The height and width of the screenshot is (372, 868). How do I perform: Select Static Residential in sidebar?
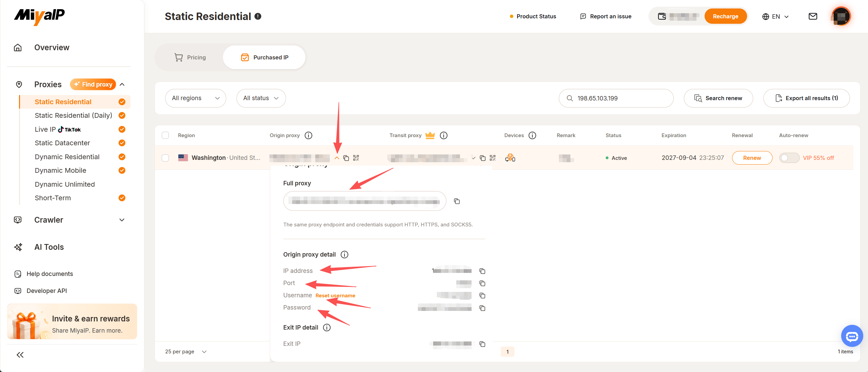pyautogui.click(x=63, y=102)
